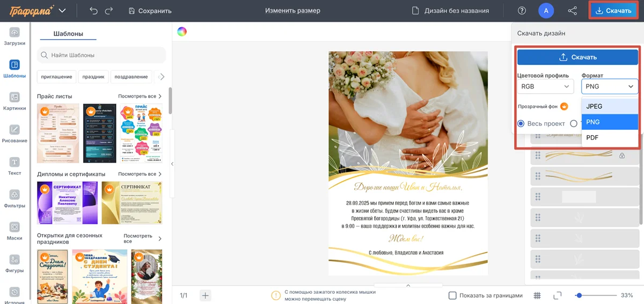Click Посмотреть все for Прайс листы
644x304 pixels.
[x=140, y=97]
